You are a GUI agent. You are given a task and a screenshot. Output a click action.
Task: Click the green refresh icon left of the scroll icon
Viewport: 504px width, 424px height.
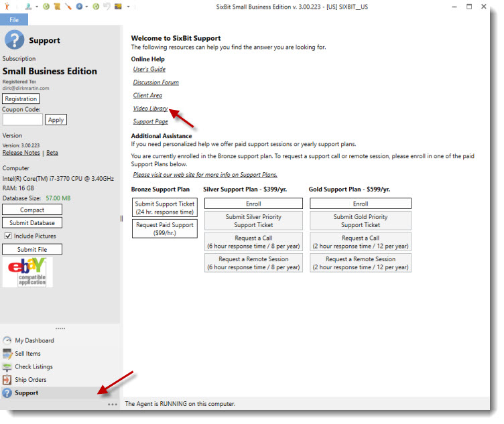point(46,7)
